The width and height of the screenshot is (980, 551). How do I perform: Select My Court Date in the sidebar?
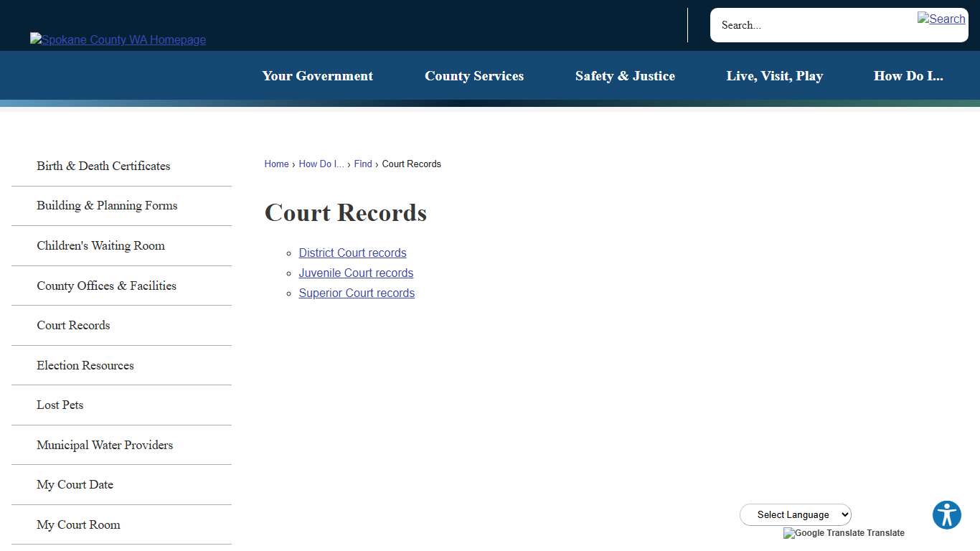(x=75, y=484)
